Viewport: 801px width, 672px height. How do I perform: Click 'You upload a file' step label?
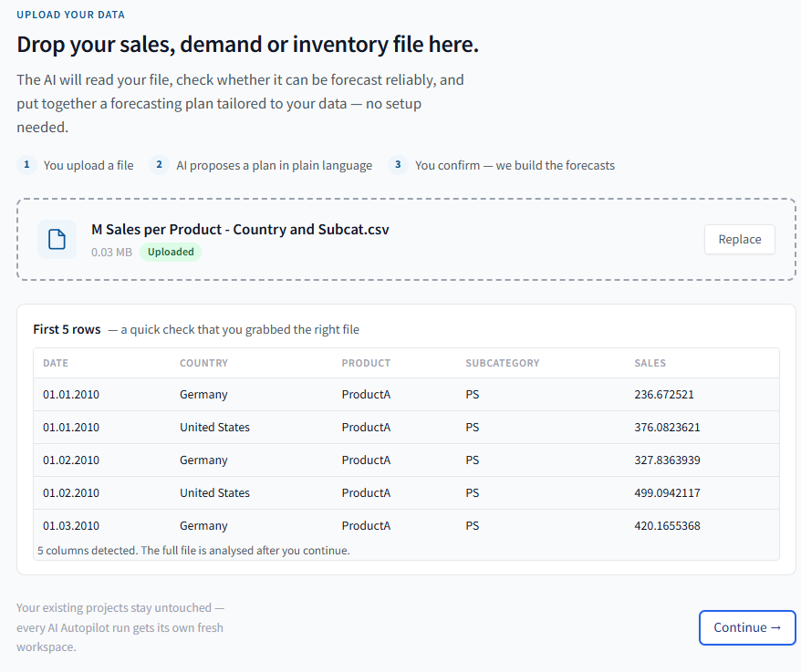(x=88, y=165)
